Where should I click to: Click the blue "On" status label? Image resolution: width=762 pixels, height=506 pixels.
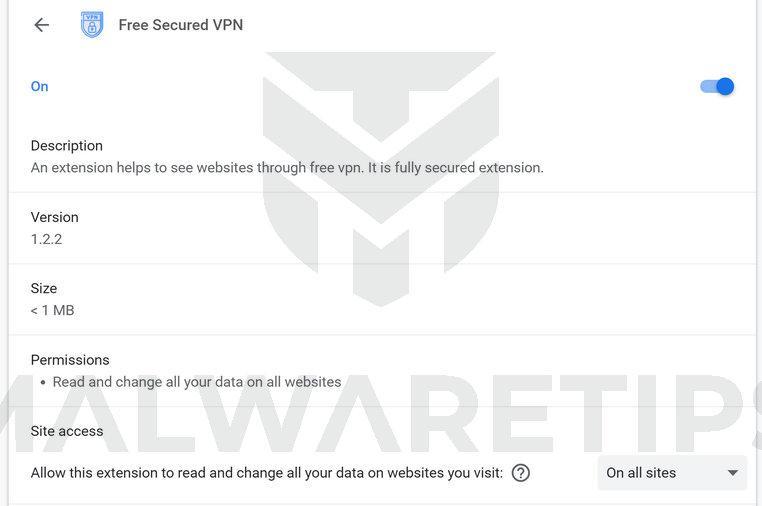[x=39, y=86]
